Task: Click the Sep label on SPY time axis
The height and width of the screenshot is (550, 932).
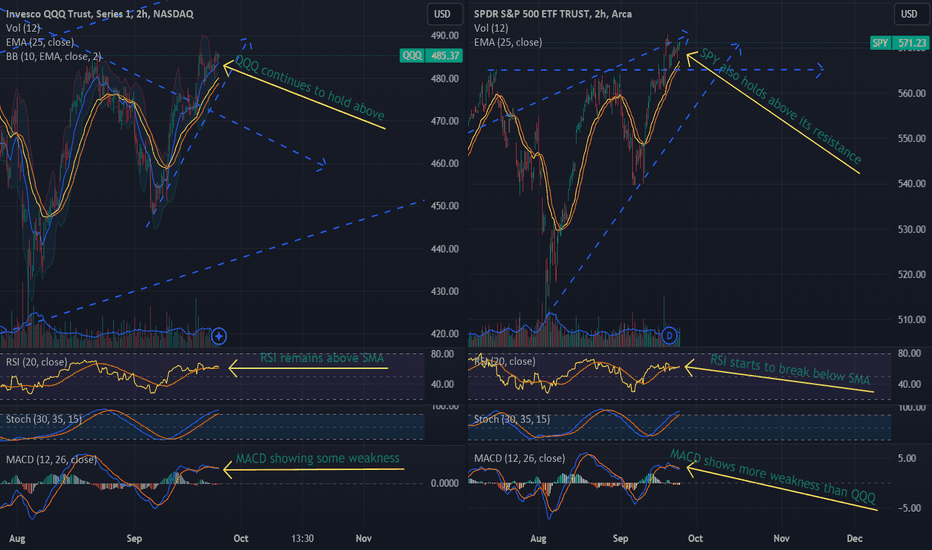Action: (x=620, y=538)
